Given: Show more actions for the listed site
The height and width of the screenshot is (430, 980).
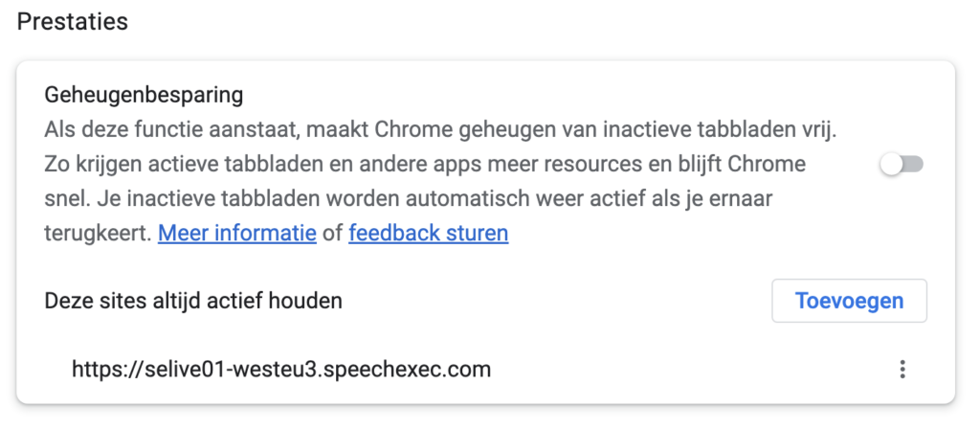Looking at the screenshot, I should [902, 370].
